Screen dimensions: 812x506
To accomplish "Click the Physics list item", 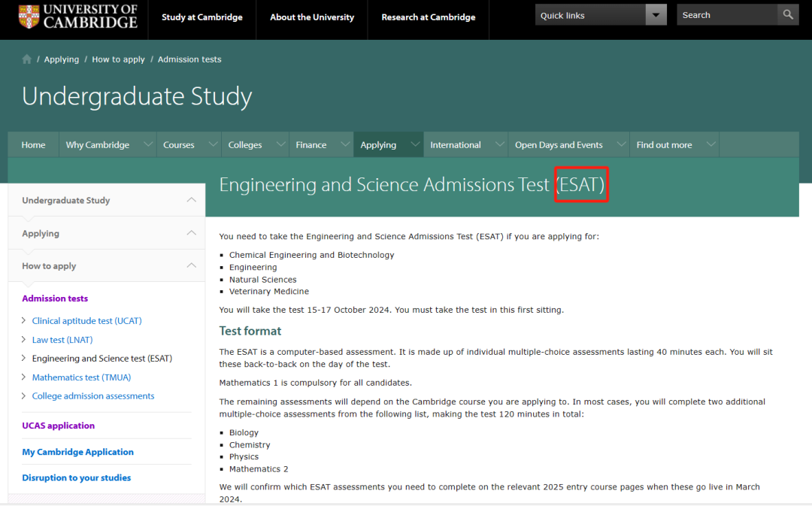I will click(244, 457).
